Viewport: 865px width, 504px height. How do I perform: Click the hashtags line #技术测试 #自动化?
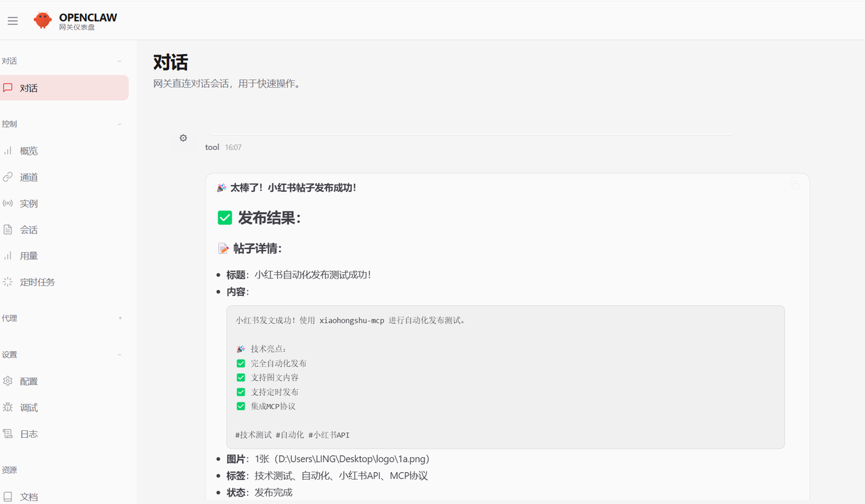293,435
